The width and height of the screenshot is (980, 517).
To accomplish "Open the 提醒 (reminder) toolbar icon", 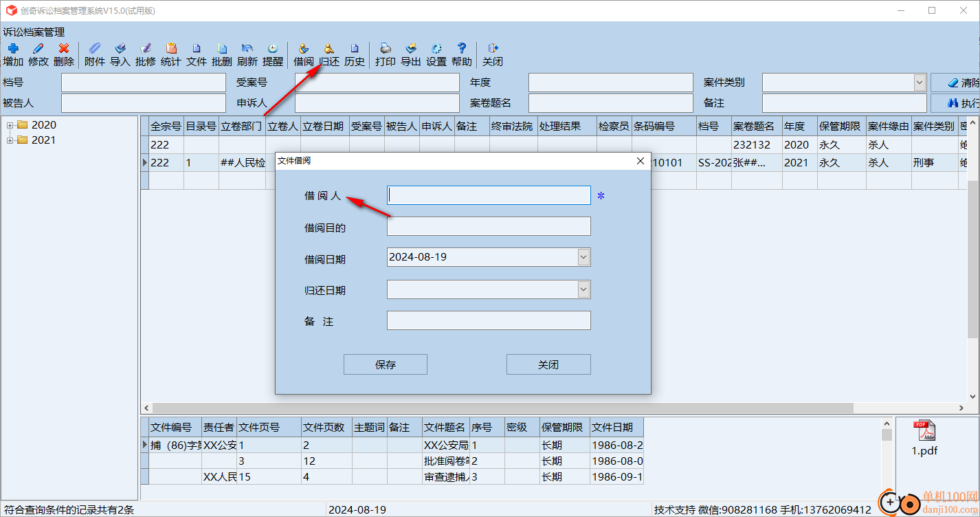I will 273,54.
